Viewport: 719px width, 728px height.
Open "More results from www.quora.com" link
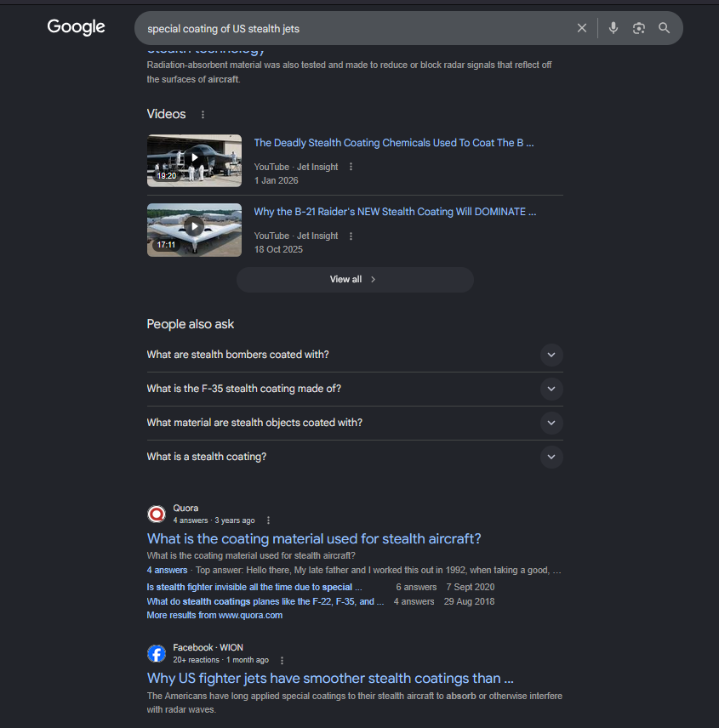point(214,615)
